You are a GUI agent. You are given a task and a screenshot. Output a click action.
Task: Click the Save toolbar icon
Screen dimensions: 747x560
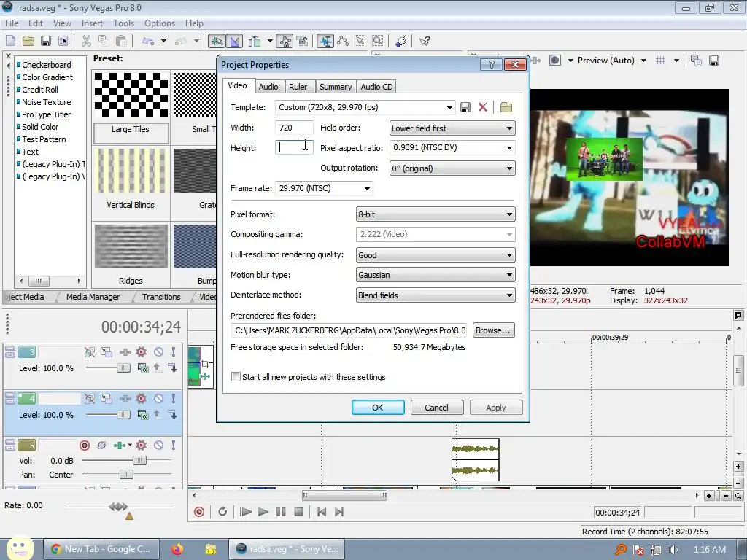pos(46,41)
